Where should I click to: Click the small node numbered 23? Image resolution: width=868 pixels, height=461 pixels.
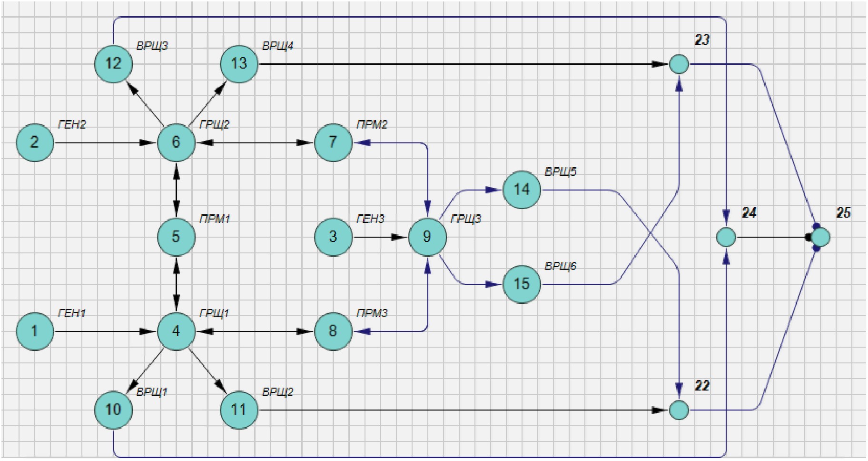tap(679, 64)
